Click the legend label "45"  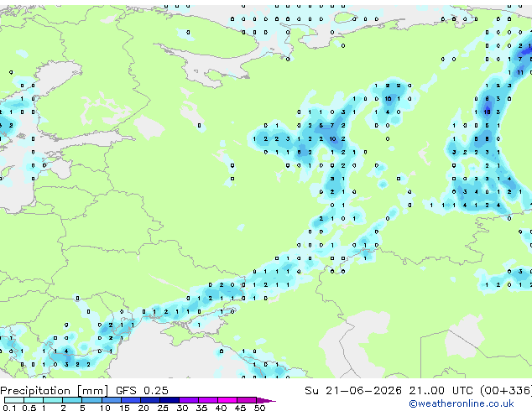[x=240, y=408]
